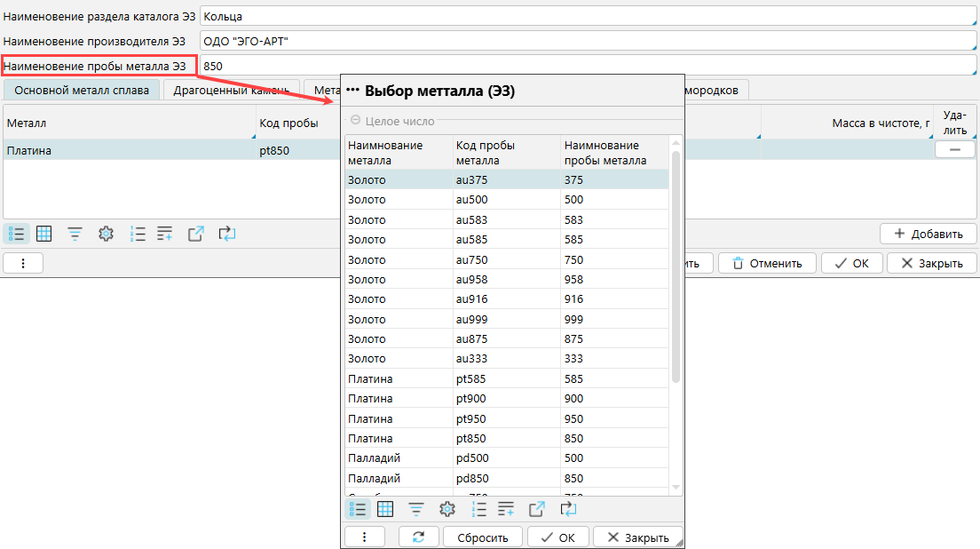980x549 pixels.
Task: Open the Драгоценный камень tab
Action: [231, 90]
